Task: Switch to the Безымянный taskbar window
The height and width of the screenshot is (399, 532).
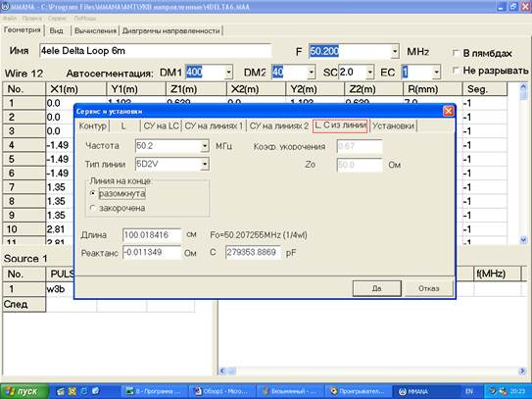Action: (x=289, y=391)
